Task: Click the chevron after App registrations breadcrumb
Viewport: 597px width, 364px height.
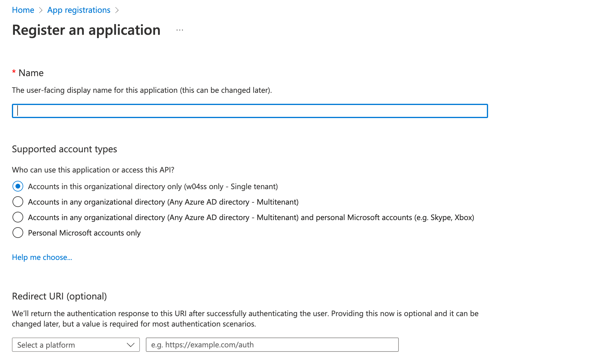Action: pos(117,10)
